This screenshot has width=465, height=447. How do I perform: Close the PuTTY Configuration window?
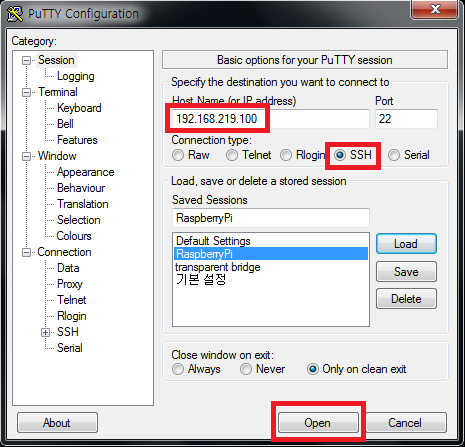point(434,9)
